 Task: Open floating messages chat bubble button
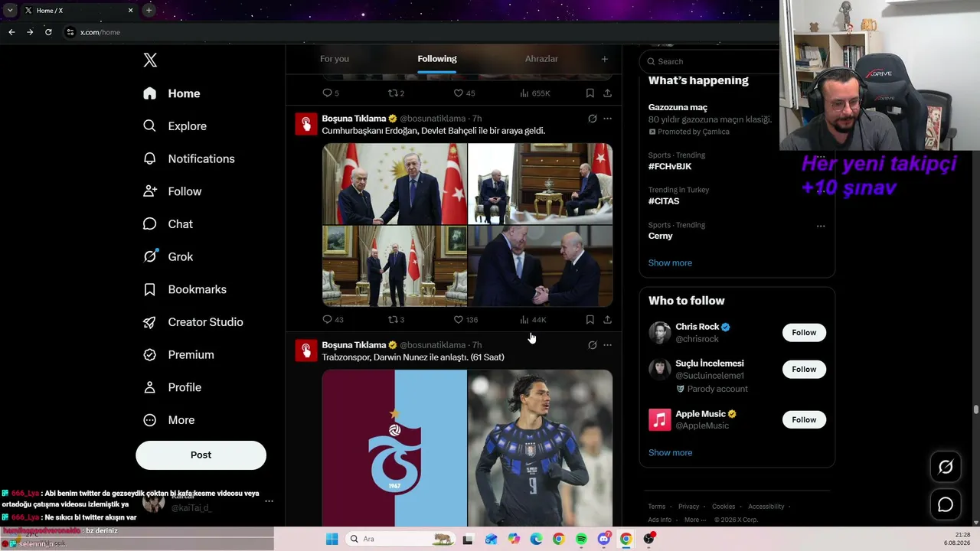click(x=946, y=505)
